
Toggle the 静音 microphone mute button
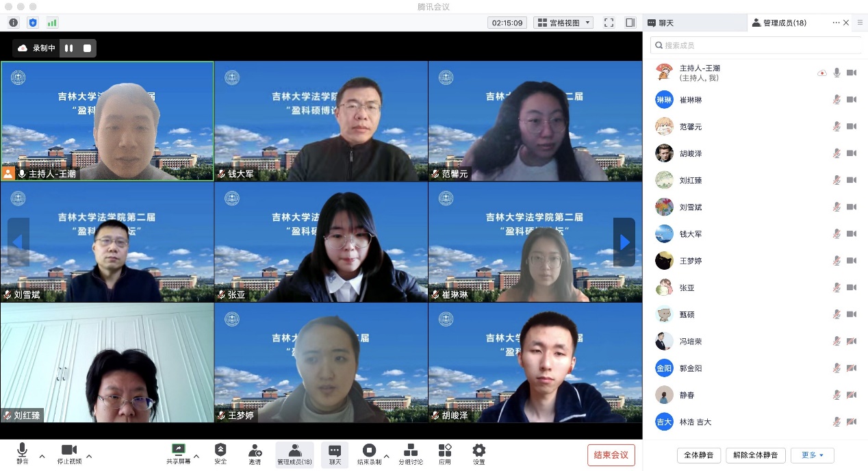point(22,451)
